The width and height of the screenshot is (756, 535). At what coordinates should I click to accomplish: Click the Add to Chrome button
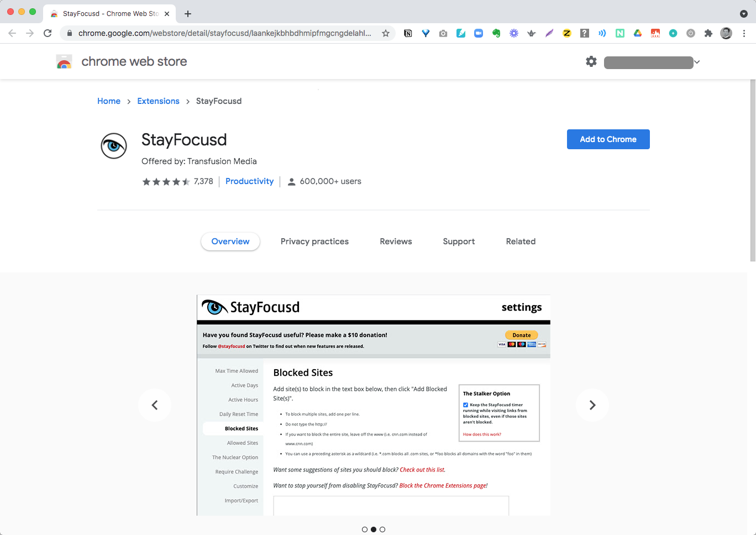[608, 139]
